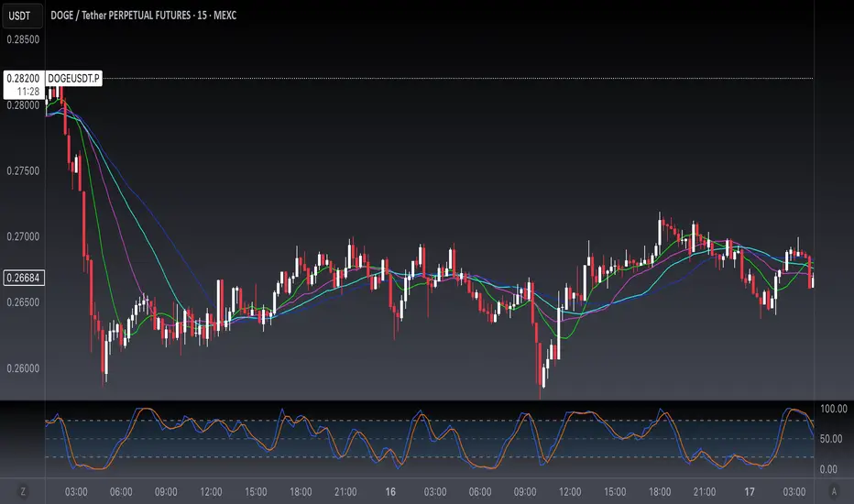This screenshot has width=854, height=504.
Task: Click the 0.28500 price axis label
Action: click(23, 39)
